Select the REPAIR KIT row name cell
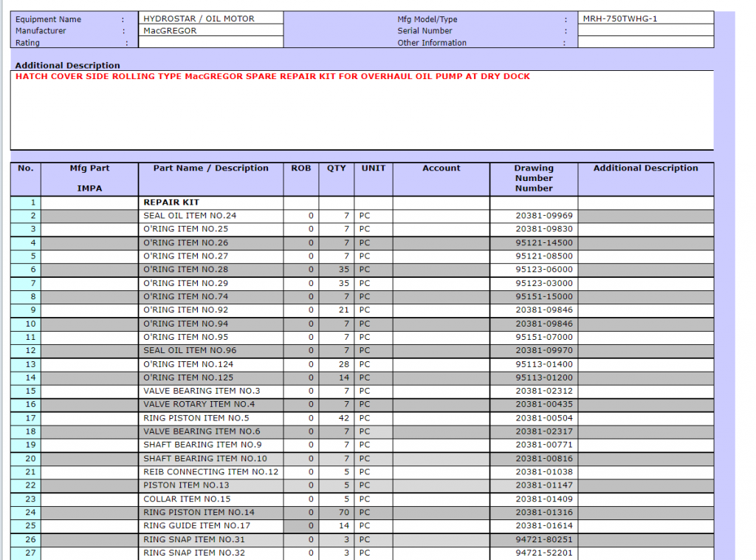756x560 pixels. point(210,202)
